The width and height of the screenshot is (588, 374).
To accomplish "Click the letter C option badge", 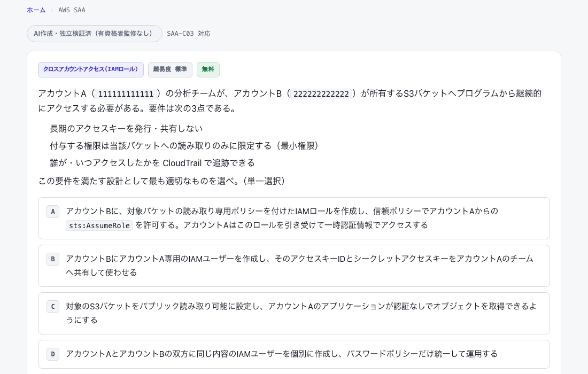I will click(53, 307).
